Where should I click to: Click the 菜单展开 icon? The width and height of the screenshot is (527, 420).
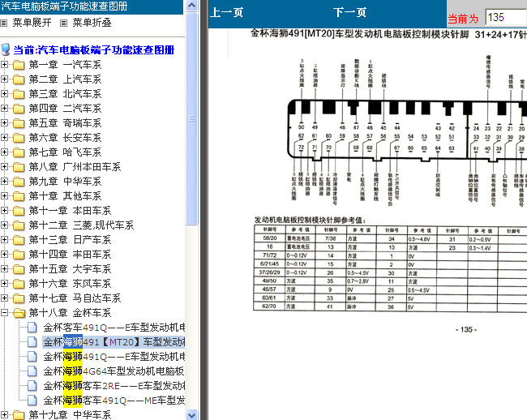pos(3,23)
